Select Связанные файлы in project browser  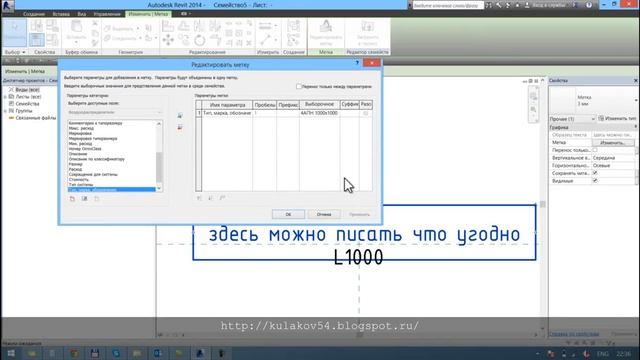coord(36,118)
